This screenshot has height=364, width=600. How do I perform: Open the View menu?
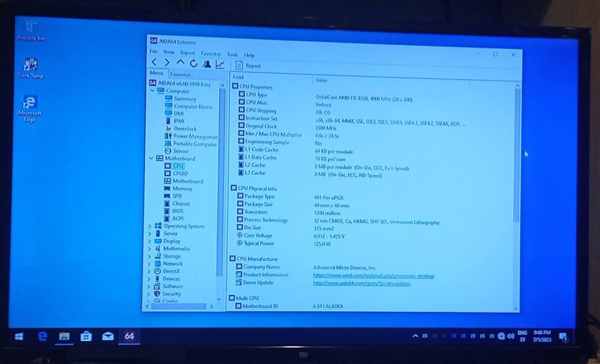click(x=168, y=52)
